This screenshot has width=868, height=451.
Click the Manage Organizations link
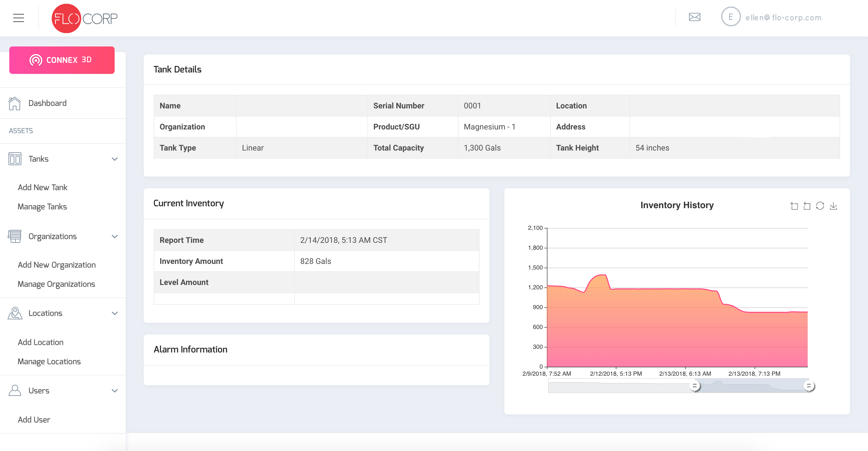pyautogui.click(x=56, y=284)
